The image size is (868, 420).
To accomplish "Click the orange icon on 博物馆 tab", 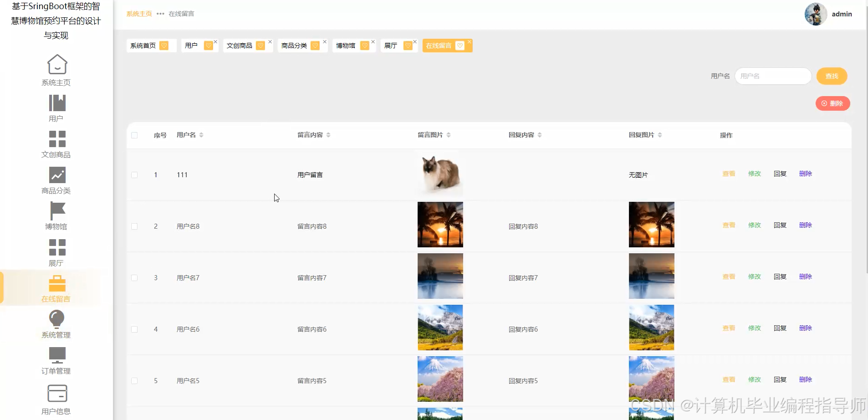I will tap(365, 46).
